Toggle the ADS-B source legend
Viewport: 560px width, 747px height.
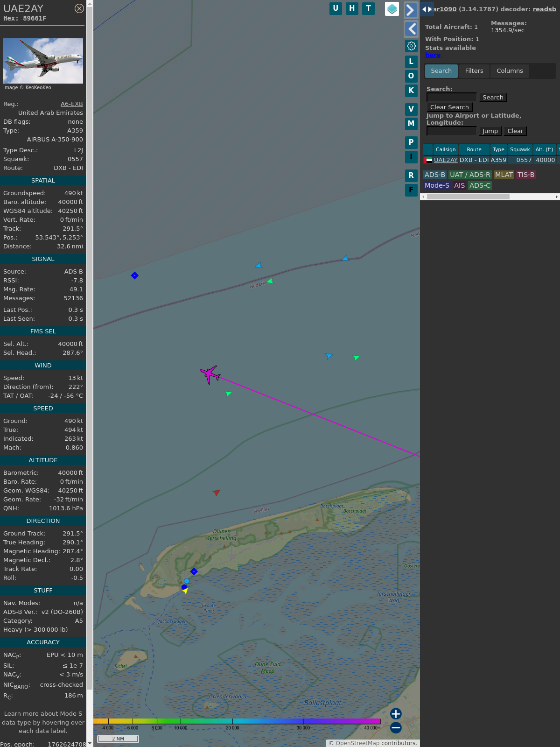[x=435, y=175]
